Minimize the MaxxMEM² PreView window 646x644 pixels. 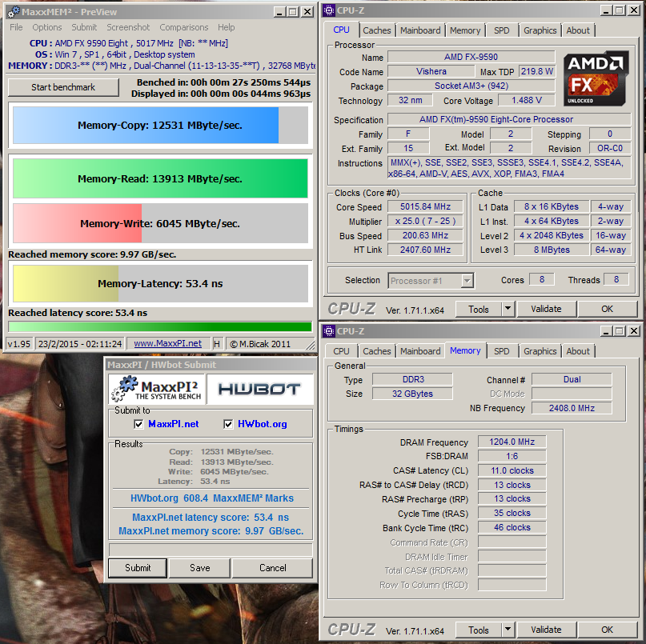coord(279,12)
